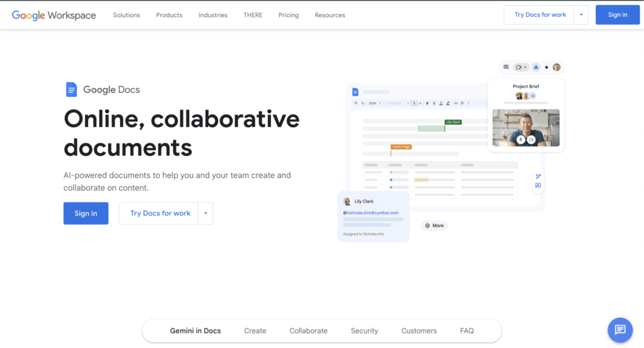Screen dimensions: 644x348
Task: Click the header Sign in button
Action: point(618,15)
